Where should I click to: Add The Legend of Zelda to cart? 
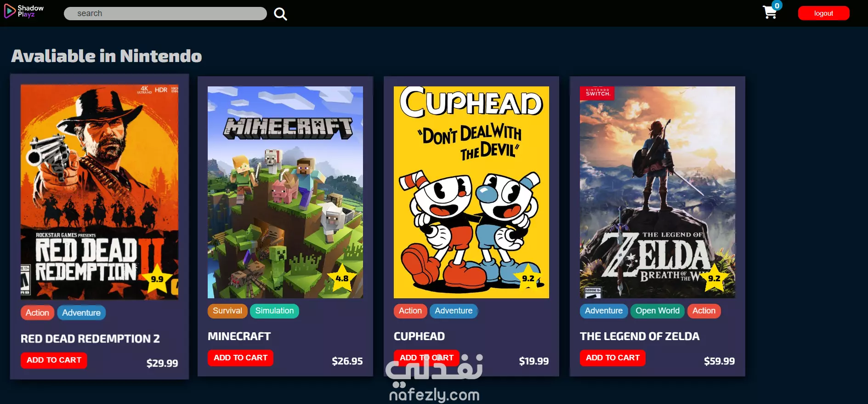(613, 358)
